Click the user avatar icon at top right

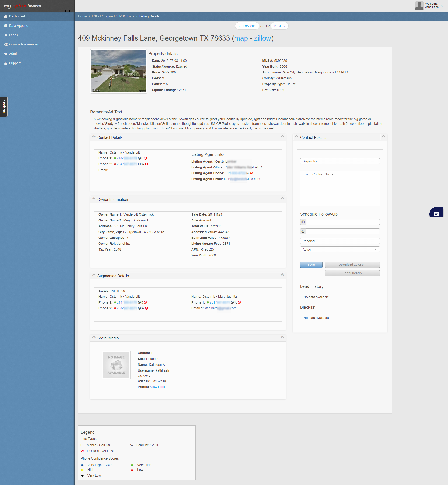419,6
